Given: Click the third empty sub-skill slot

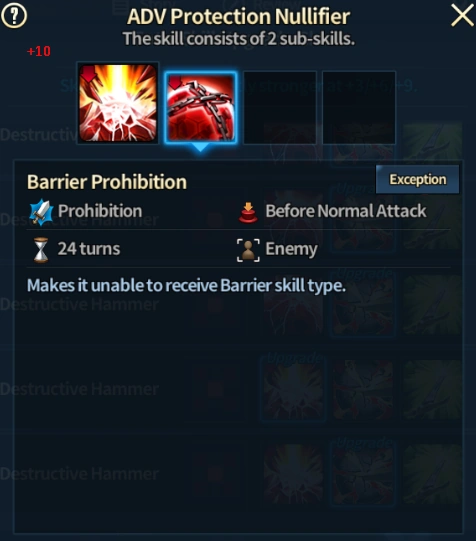Looking at the screenshot, I should [280, 108].
